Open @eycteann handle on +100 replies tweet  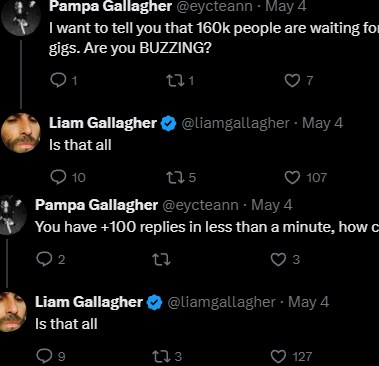(x=200, y=205)
